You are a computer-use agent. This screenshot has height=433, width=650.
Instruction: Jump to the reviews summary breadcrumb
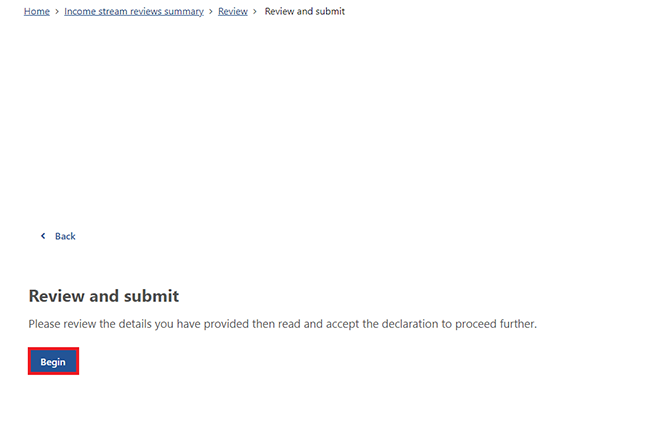[x=134, y=12]
